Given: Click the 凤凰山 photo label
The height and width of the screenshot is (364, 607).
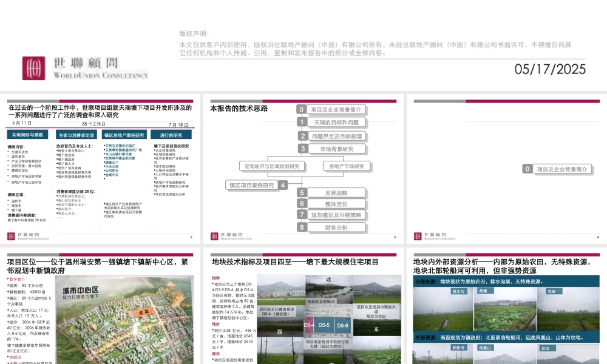Looking at the screenshot, I should (485, 348).
